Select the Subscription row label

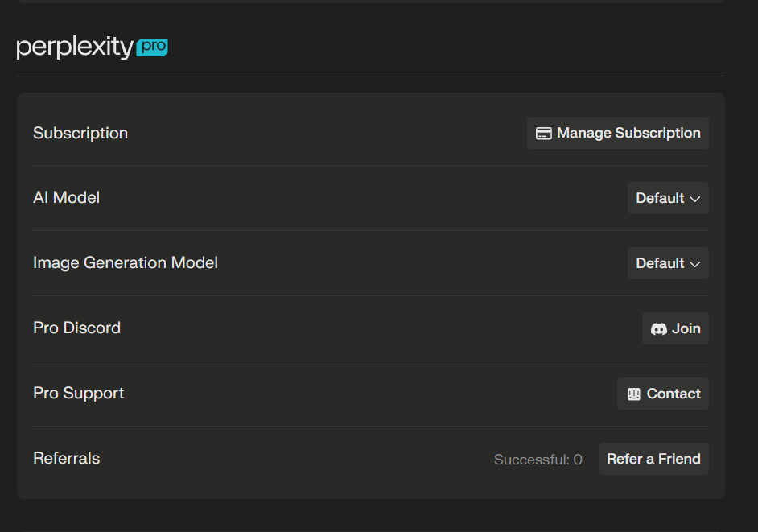point(80,133)
